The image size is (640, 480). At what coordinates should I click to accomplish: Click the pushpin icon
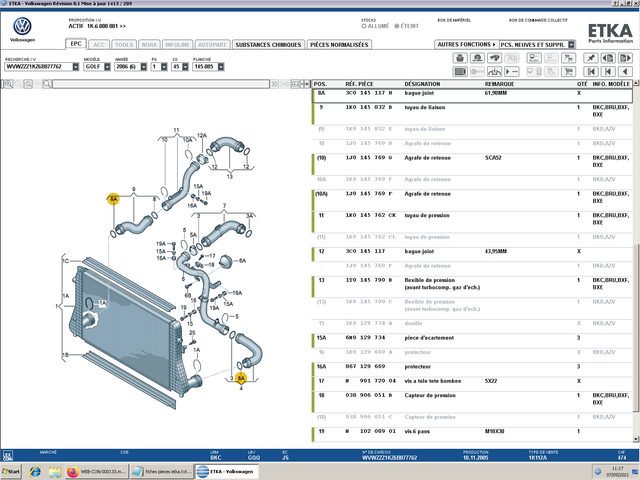pos(591,58)
